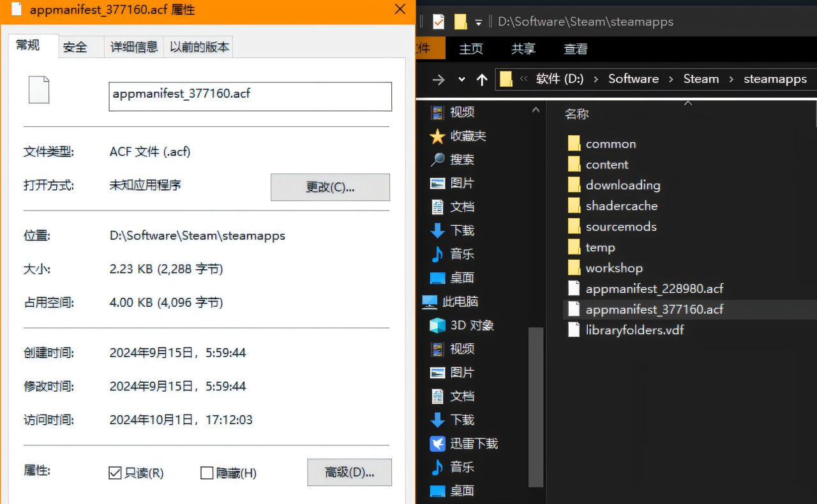The image size is (817, 504).
Task: Click the shadercache folder icon
Action: click(574, 206)
